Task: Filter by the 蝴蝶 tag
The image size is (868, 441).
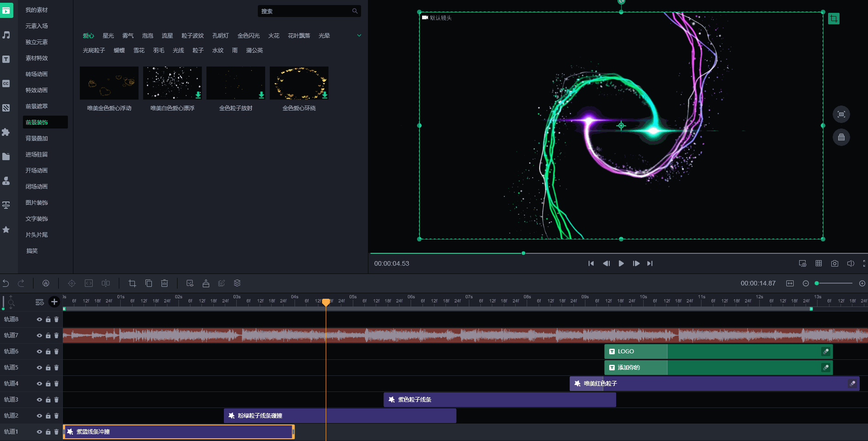Action: tap(119, 50)
